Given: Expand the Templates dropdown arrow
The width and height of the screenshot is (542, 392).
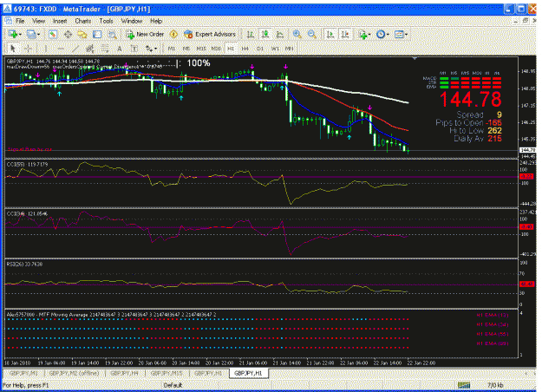Looking at the screenshot, I should coord(406,35).
